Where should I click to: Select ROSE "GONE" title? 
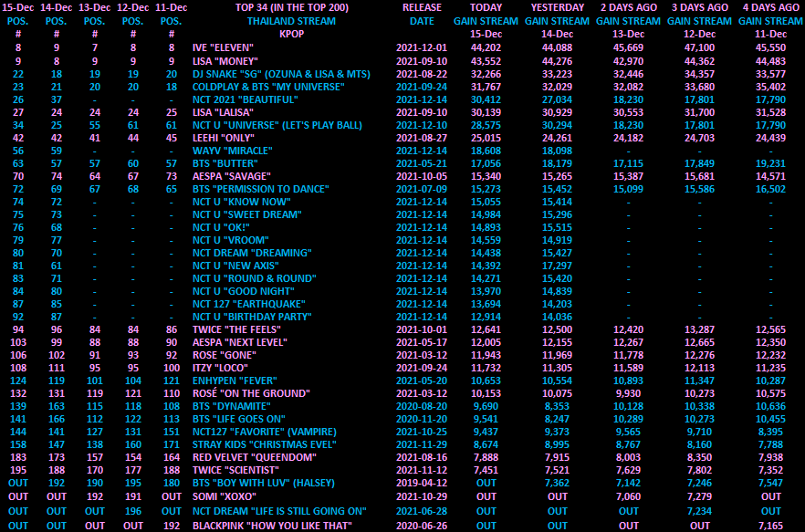(x=225, y=355)
